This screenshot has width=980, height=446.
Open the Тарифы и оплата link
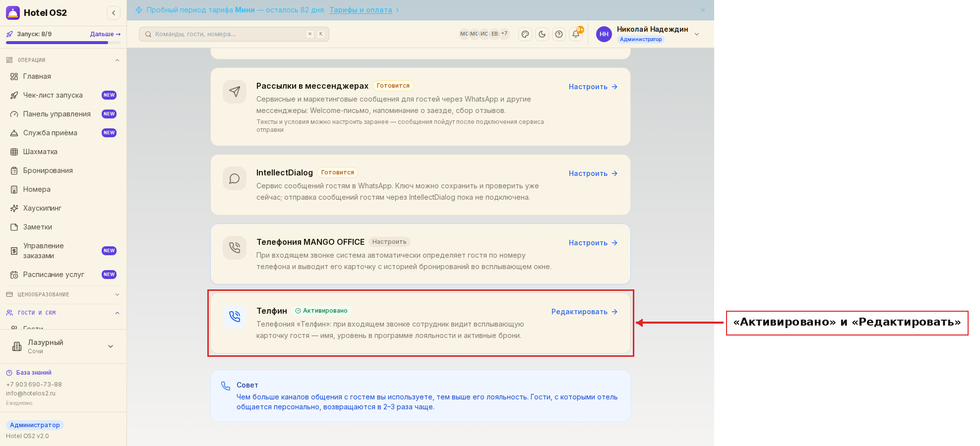[x=361, y=10]
